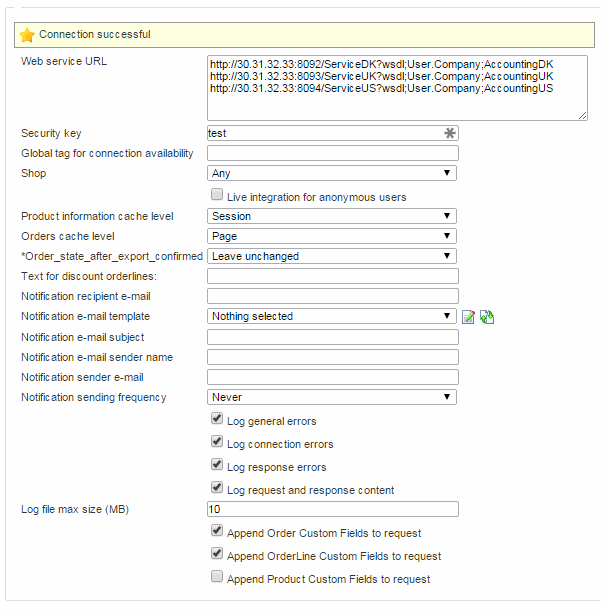The height and width of the screenshot is (612, 603).
Task: Toggle Log connection errors checkbox
Action: point(217,442)
